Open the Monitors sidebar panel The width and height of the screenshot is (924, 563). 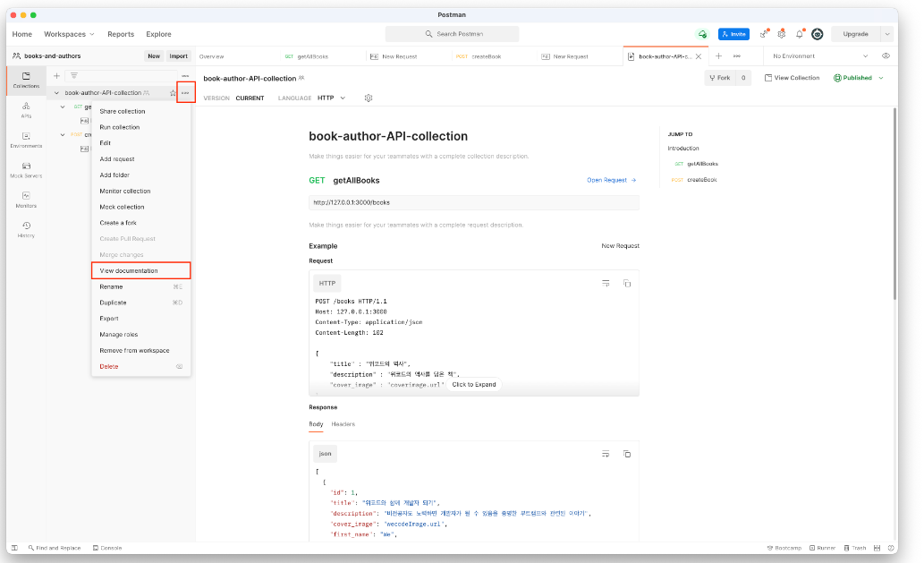(x=26, y=200)
